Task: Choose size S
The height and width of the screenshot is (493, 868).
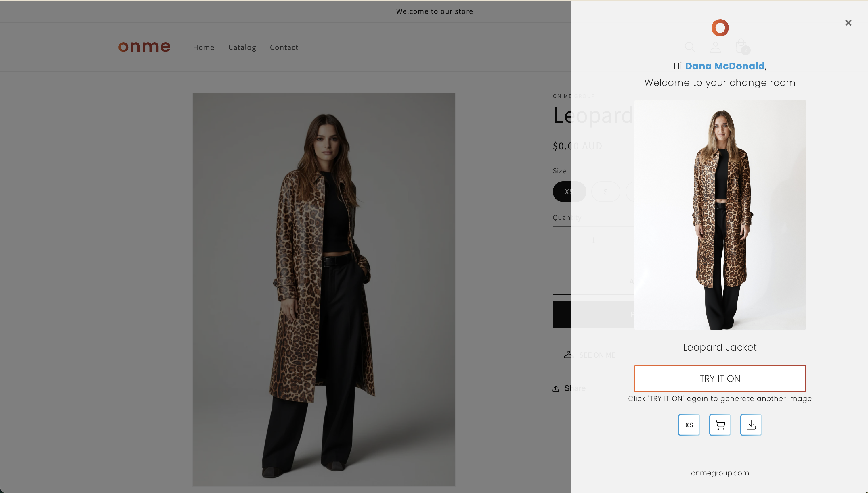Action: (605, 191)
